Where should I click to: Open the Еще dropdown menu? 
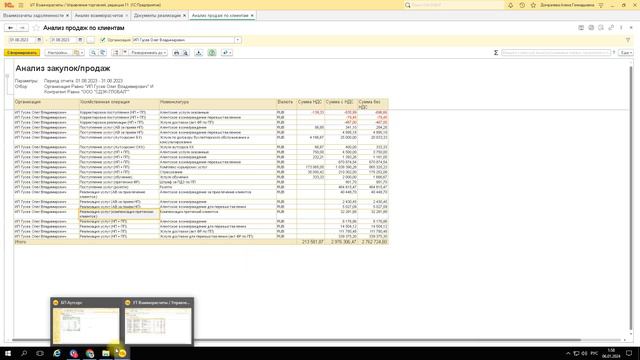(626, 53)
